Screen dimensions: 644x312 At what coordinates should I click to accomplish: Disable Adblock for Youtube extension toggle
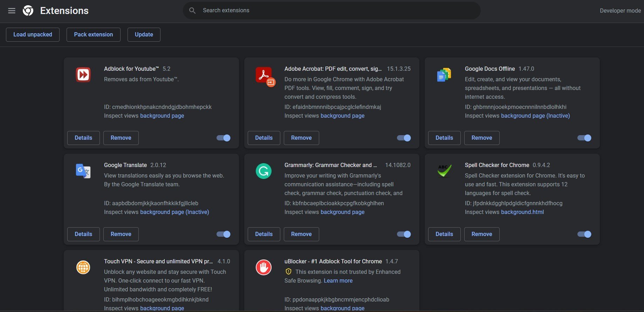point(224,138)
